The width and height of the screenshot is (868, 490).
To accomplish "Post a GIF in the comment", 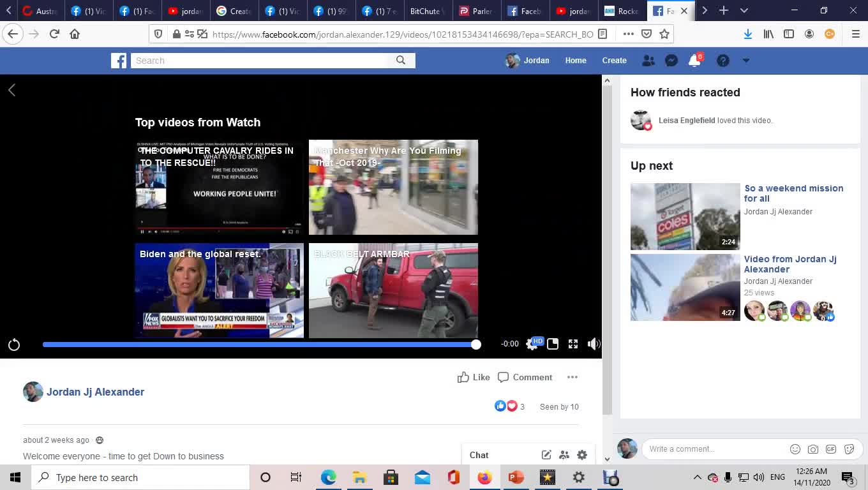I will click(831, 449).
